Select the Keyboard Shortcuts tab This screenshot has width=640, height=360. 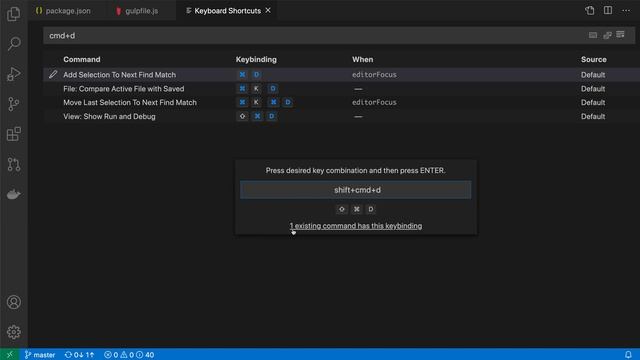[x=227, y=11]
